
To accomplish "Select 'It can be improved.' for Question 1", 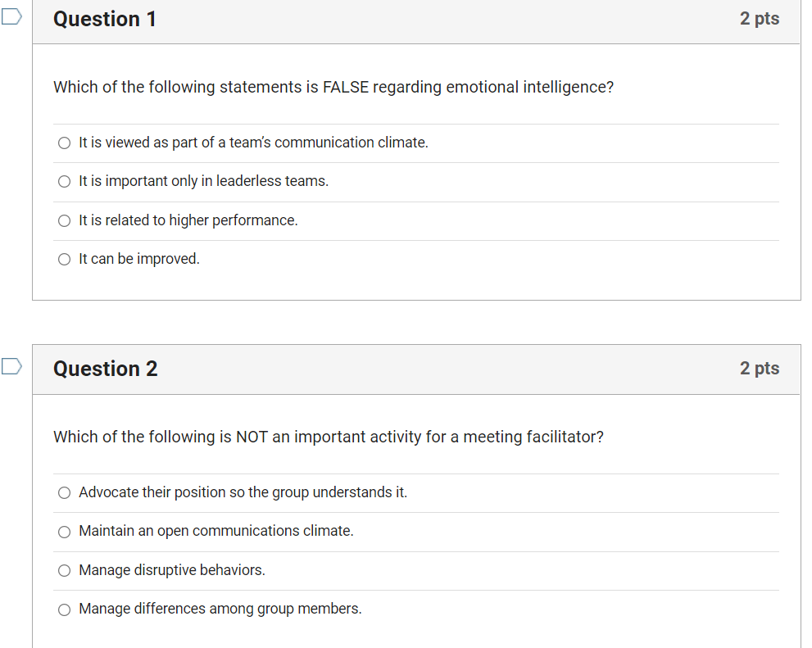I will (64, 259).
